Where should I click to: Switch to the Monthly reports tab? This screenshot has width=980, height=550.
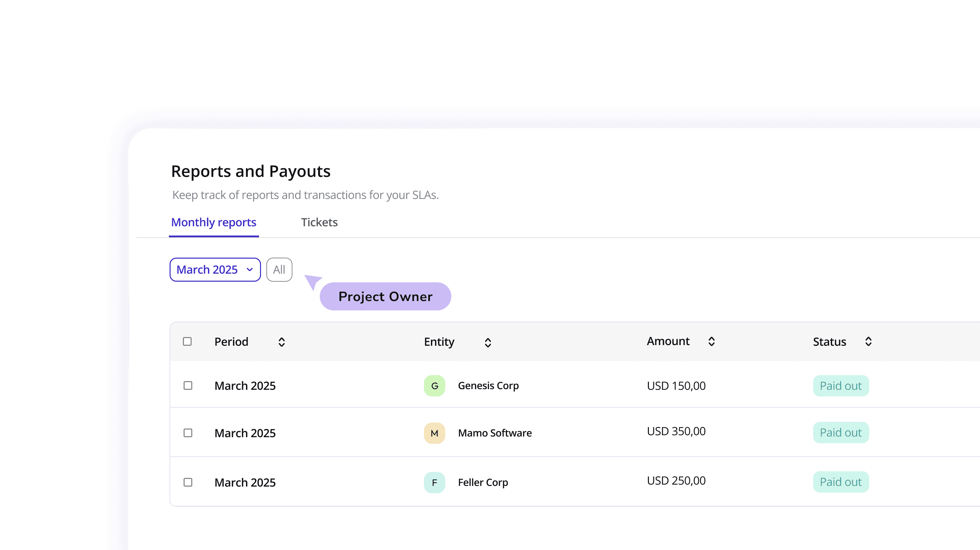coord(214,222)
